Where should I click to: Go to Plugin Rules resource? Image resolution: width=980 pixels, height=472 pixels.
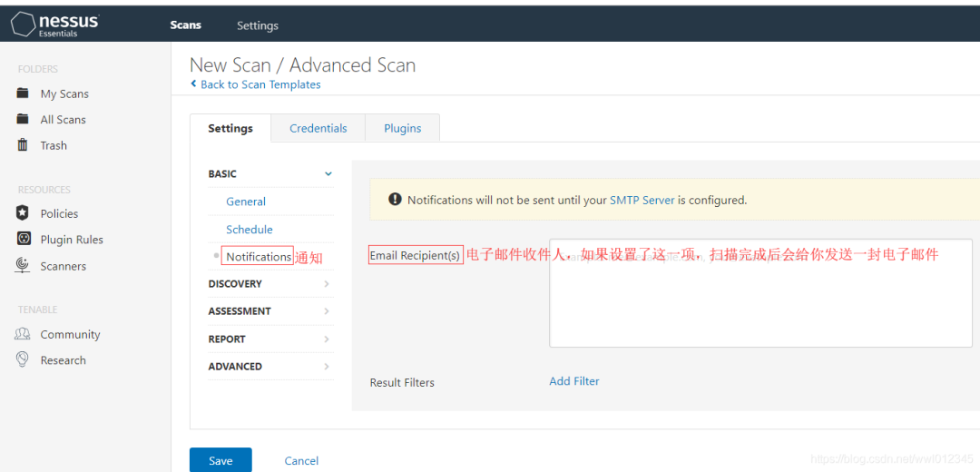[x=72, y=240]
